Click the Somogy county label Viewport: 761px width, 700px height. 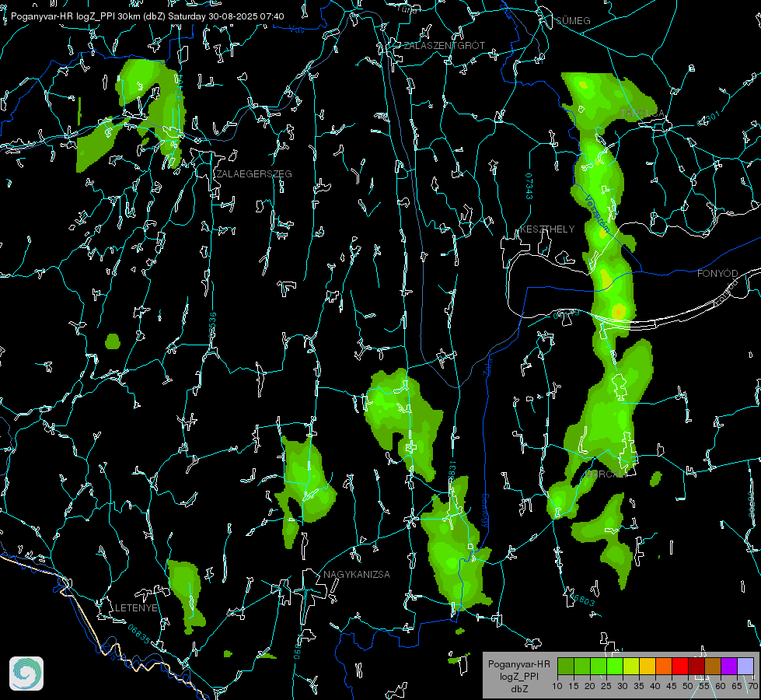(x=485, y=510)
